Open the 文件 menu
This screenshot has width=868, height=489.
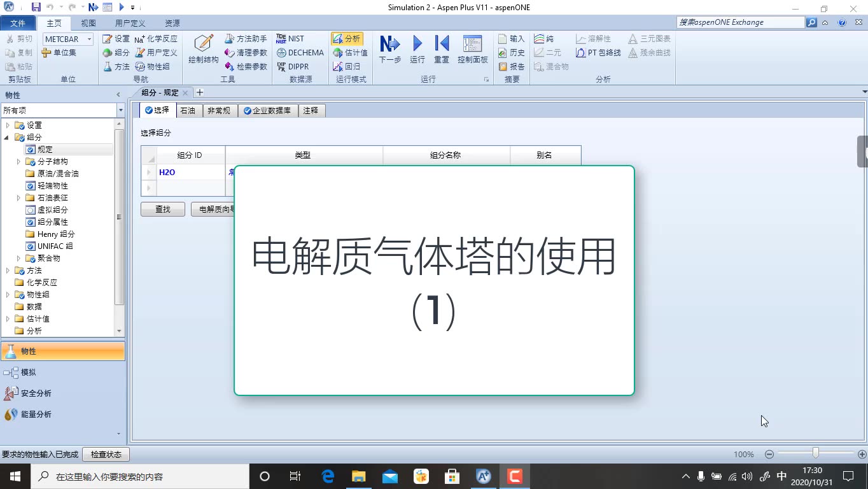coord(18,22)
